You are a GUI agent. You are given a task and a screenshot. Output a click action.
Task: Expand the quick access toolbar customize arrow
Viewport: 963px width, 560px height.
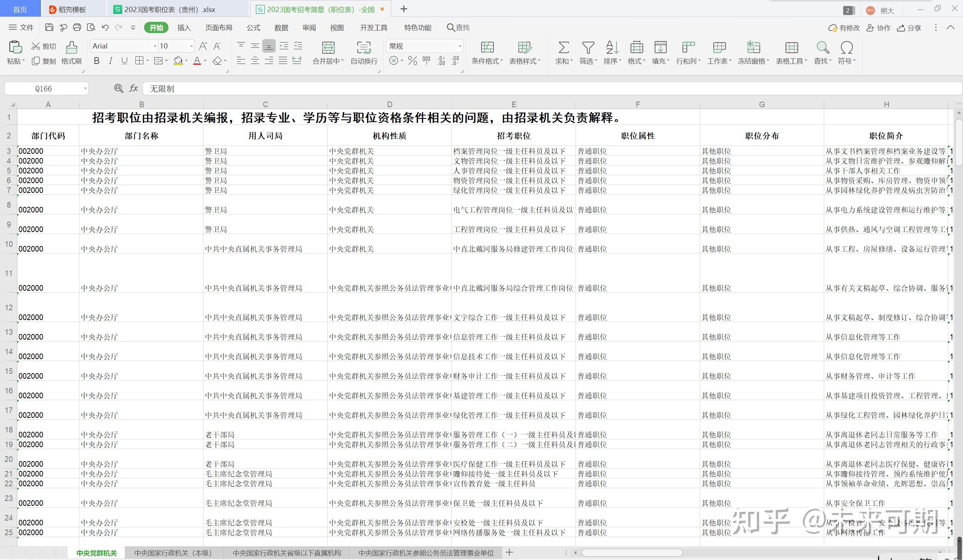133,27
